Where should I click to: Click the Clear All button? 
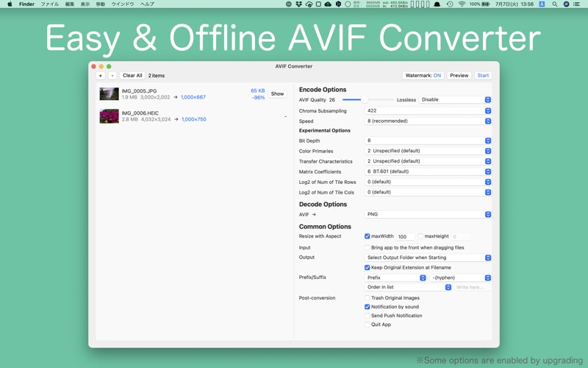132,76
